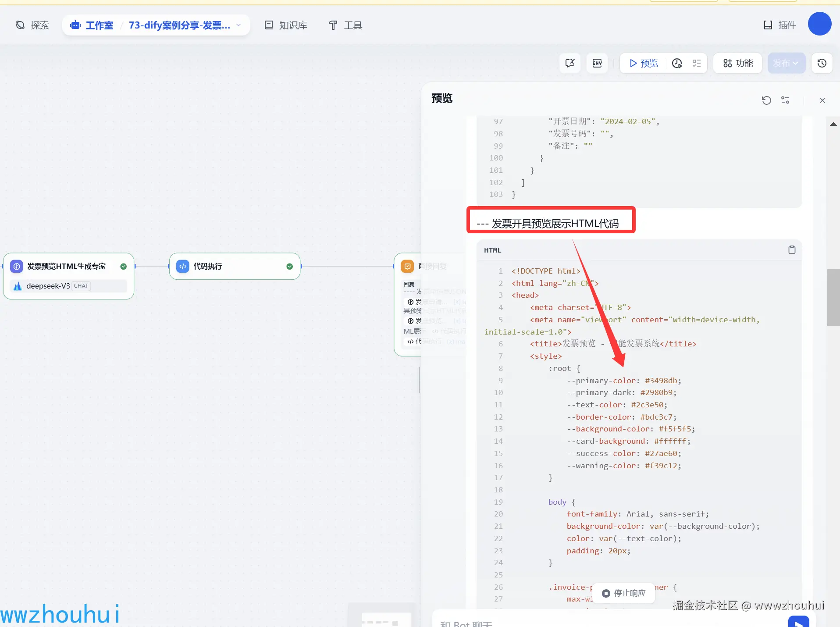Click the scroll-up arrow of preview panel
The width and height of the screenshot is (840, 627).
(833, 124)
